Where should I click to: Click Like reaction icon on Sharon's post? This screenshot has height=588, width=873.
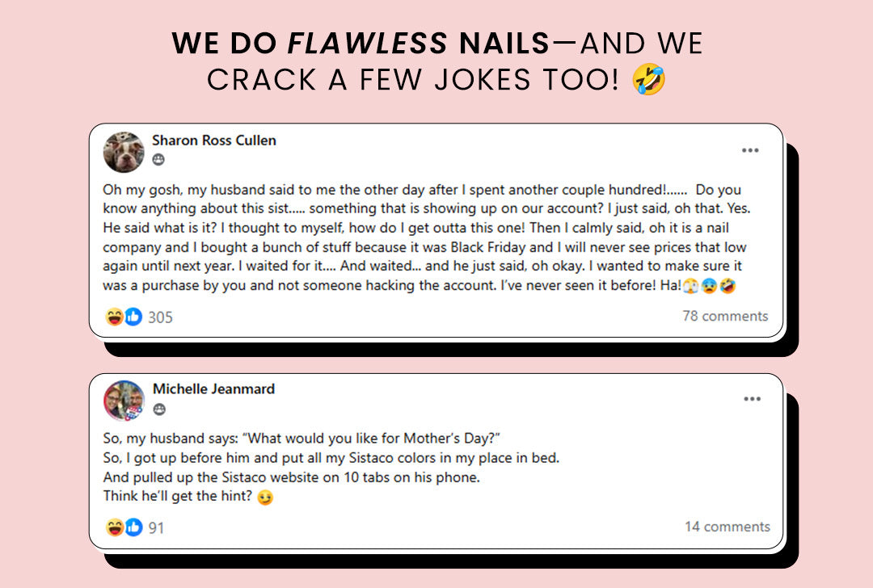(x=133, y=317)
